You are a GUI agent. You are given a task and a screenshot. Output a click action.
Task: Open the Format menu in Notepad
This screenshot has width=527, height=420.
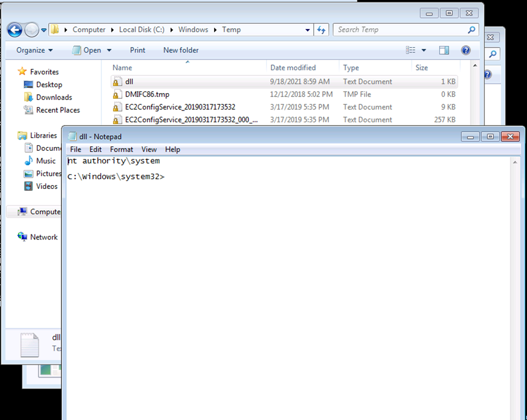point(121,150)
